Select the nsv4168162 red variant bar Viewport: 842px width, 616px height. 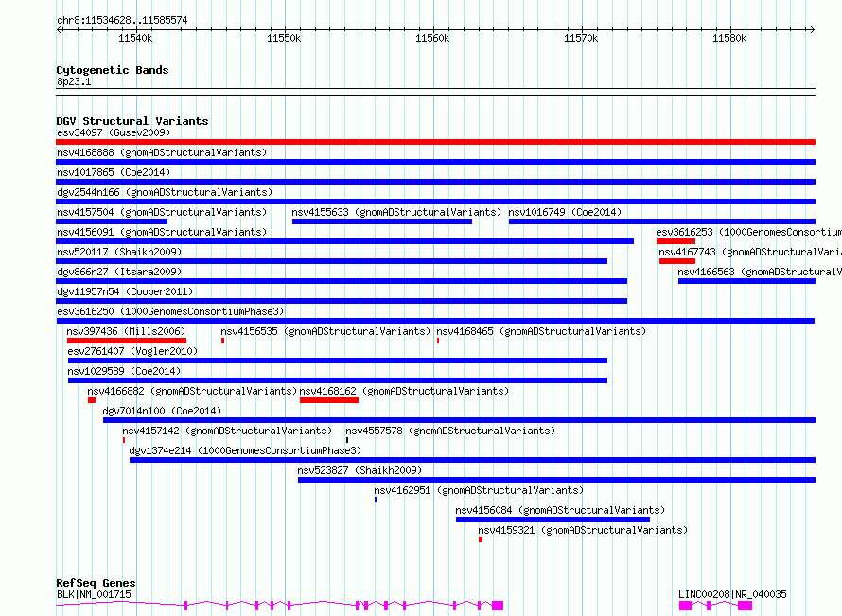point(329,400)
